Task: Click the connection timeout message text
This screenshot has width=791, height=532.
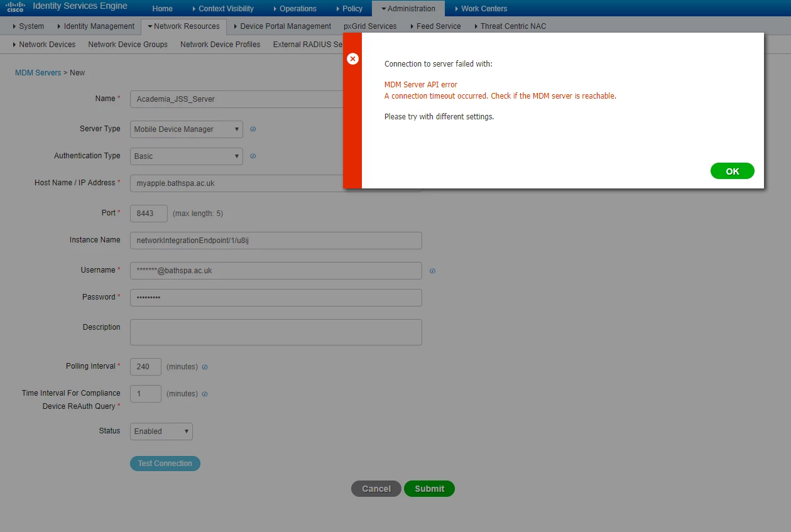Action: [x=500, y=96]
